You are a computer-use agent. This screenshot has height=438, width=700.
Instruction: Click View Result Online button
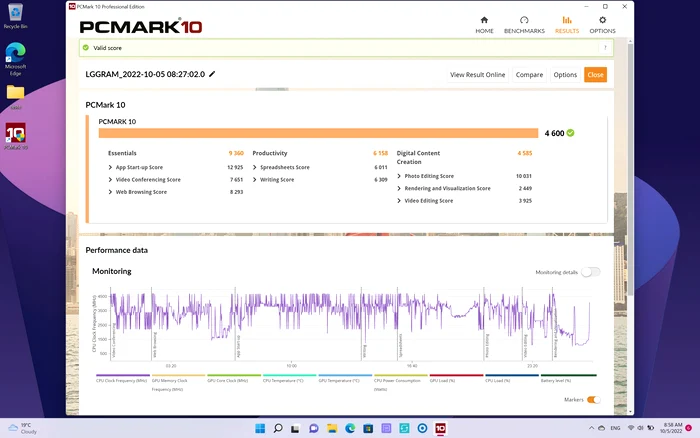[x=477, y=75]
